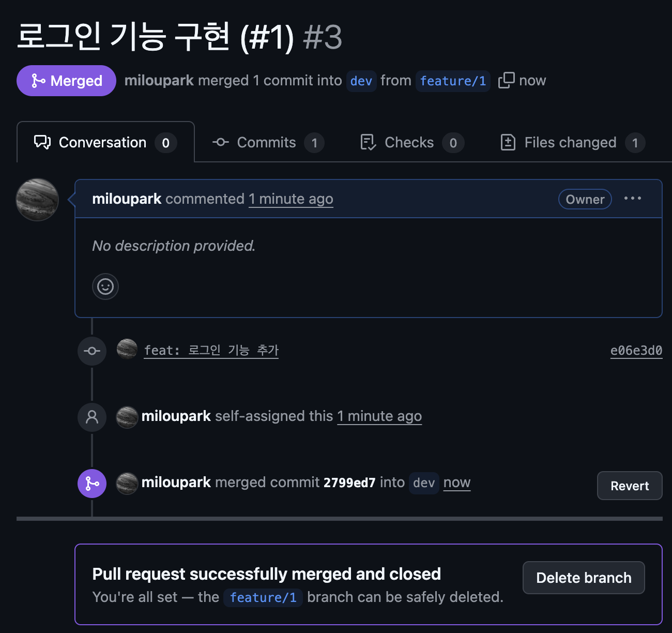The height and width of the screenshot is (633, 672).
Task: Click the Delete branch button
Action: click(584, 578)
